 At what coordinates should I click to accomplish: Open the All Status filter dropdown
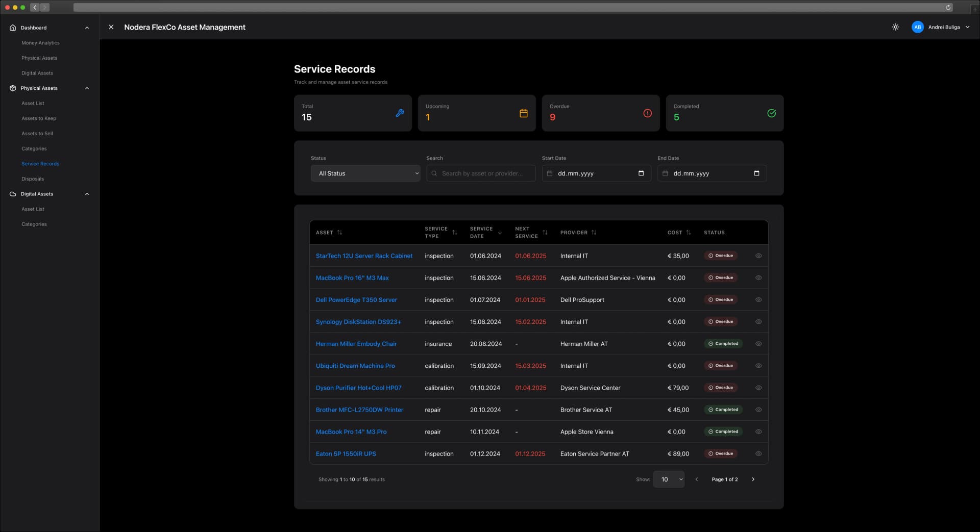pos(365,173)
